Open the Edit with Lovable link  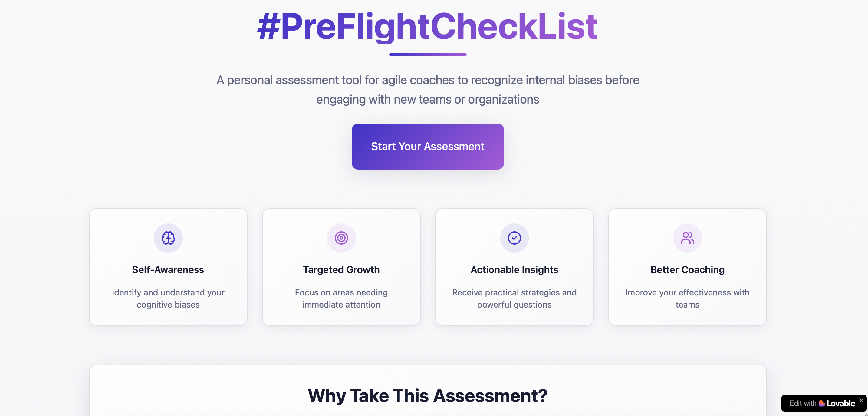[809, 403]
